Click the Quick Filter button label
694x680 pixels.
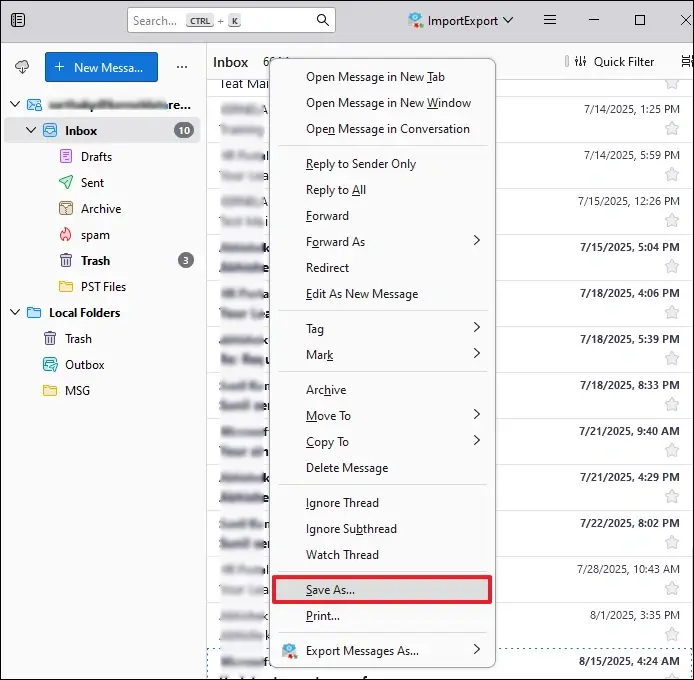[624, 62]
